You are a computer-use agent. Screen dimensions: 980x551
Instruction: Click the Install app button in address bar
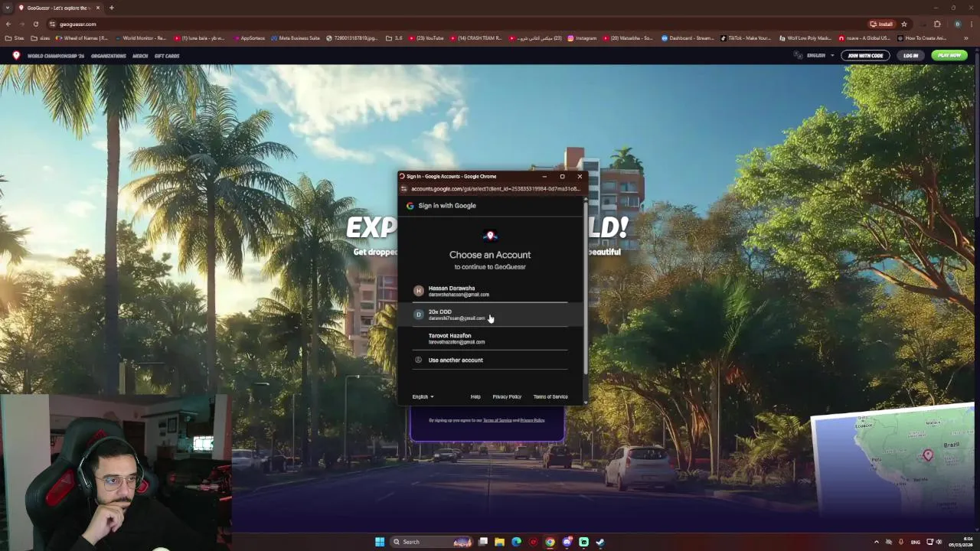pyautogui.click(x=881, y=24)
